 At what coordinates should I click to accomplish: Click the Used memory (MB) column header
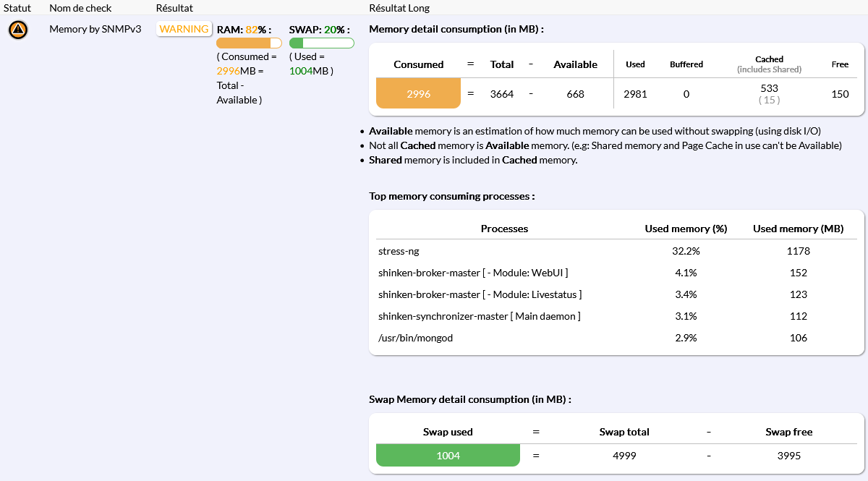pyautogui.click(x=798, y=229)
